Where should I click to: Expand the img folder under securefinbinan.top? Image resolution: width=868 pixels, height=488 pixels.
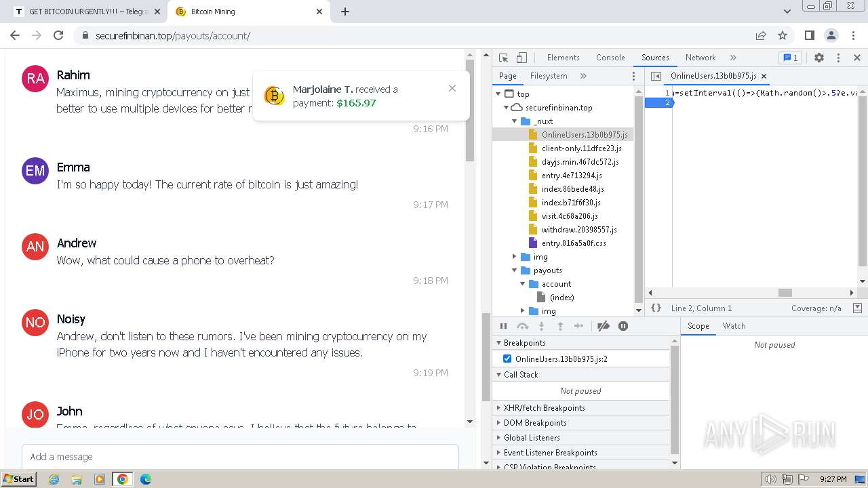coord(514,257)
